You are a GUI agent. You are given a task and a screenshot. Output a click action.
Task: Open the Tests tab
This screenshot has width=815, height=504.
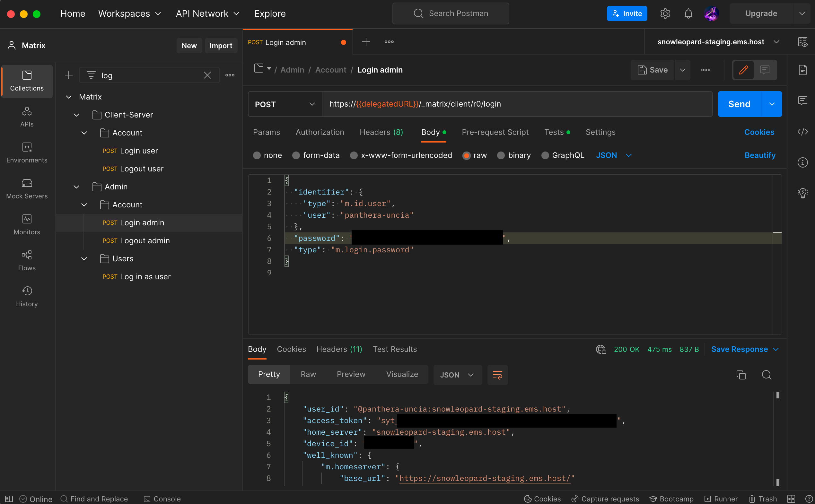[557, 132]
